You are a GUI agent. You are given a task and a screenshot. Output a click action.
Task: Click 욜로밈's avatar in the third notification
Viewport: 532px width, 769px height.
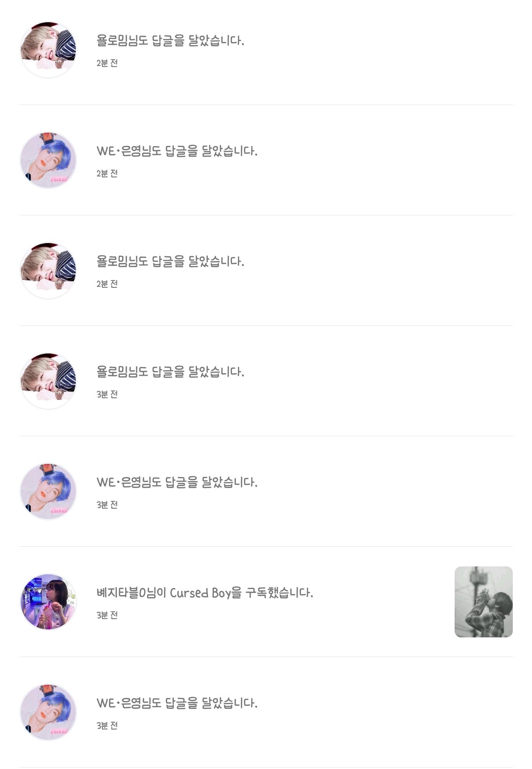coord(48,271)
